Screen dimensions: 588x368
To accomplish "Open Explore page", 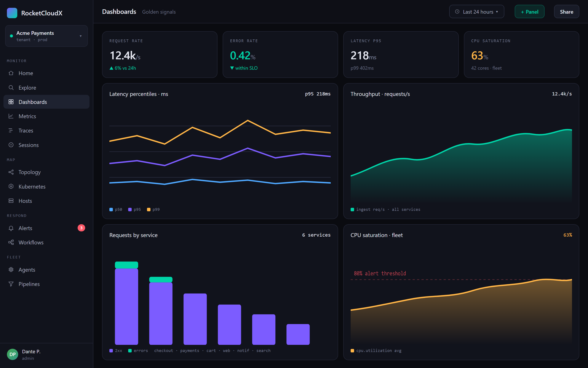I will [46, 87].
